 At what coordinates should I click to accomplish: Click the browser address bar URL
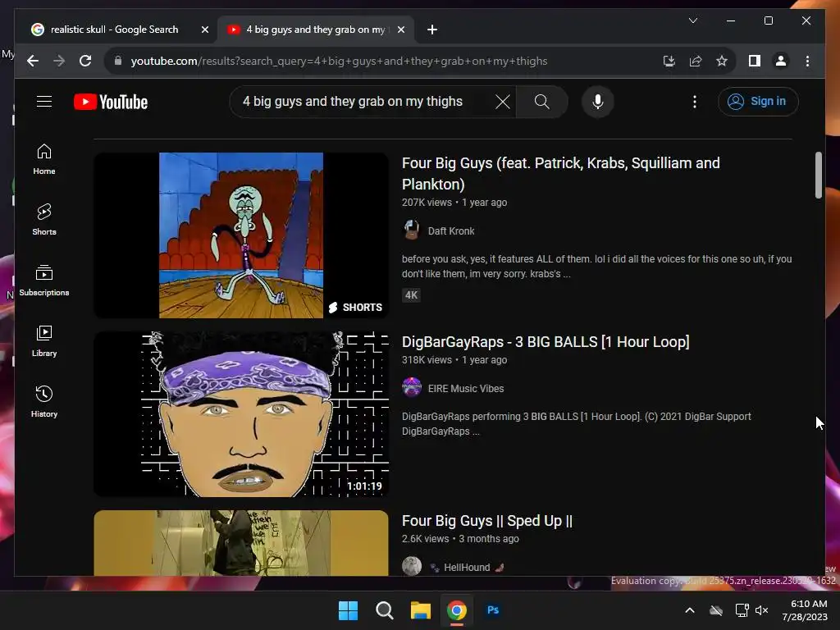coord(339,61)
